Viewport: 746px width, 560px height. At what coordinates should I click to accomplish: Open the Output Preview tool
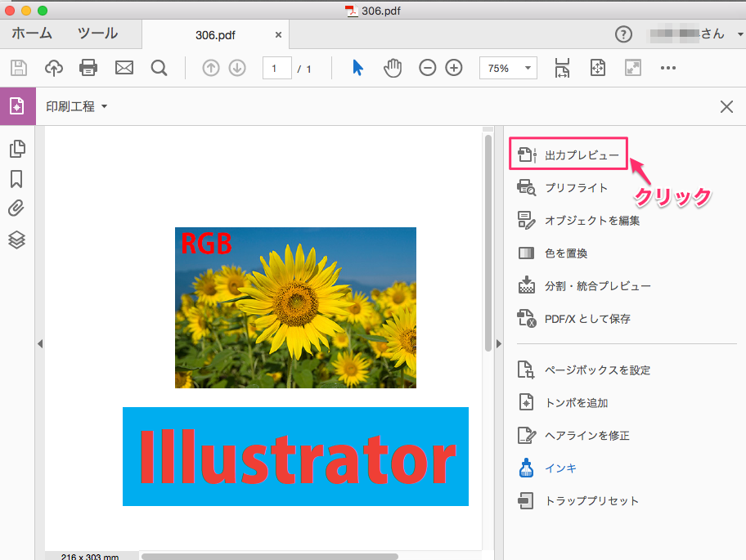568,153
